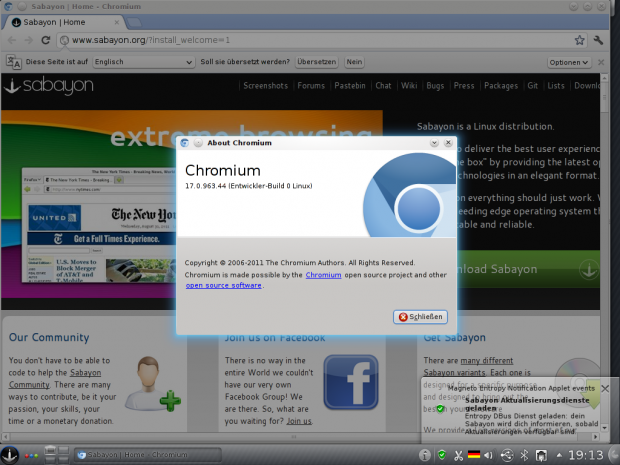Close the Sabayon | Home tab
Viewport: 620px width, 465px height.
[117, 23]
